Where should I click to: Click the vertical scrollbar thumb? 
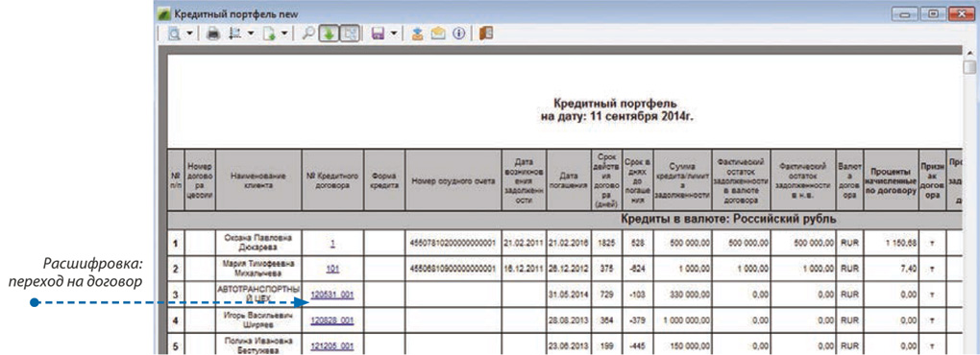point(969,67)
